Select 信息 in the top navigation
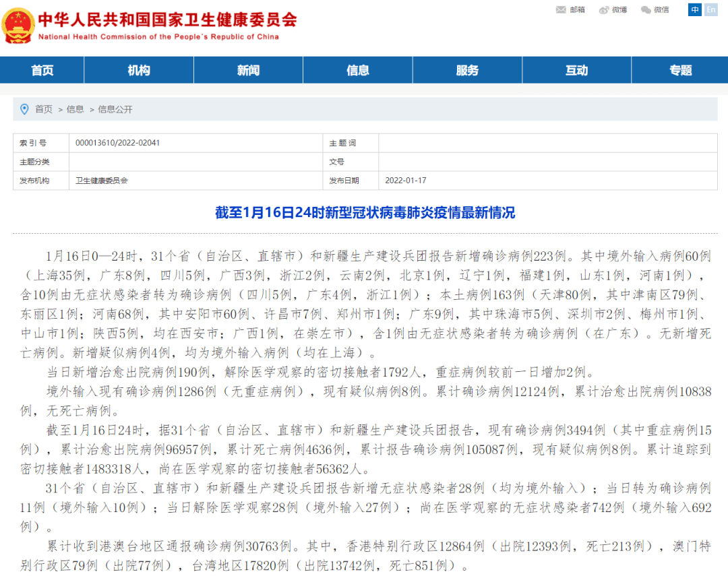 (x=357, y=69)
